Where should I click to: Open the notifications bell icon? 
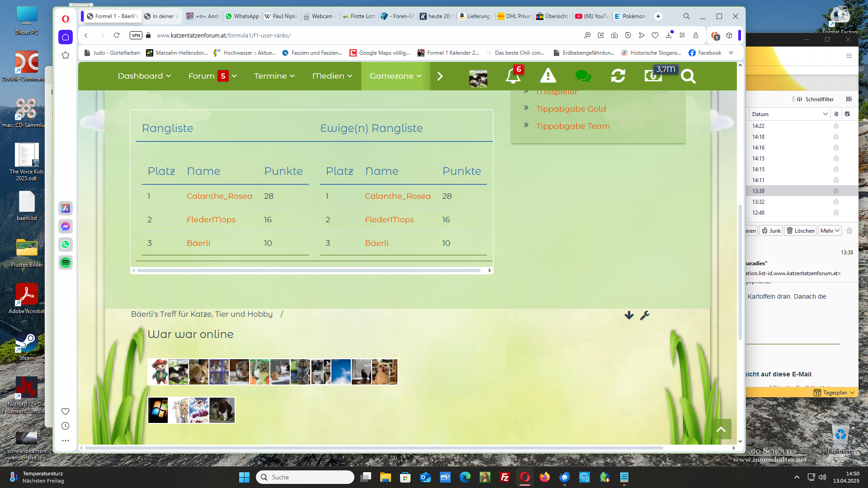[x=513, y=76]
